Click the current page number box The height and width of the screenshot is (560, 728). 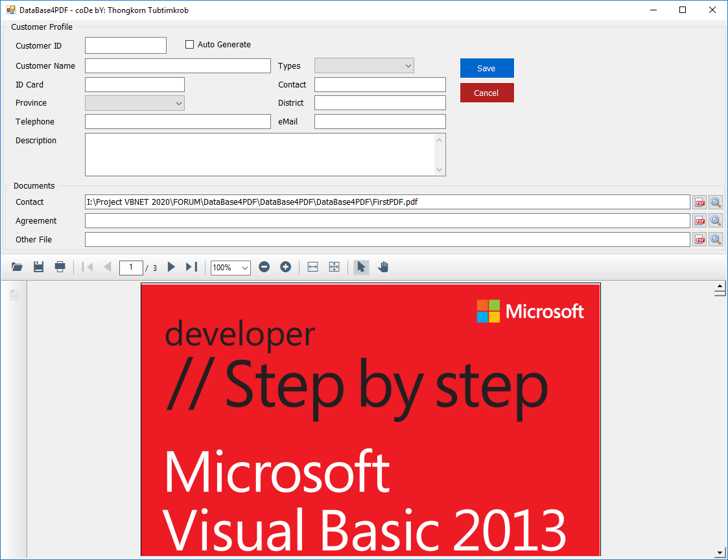tap(131, 268)
